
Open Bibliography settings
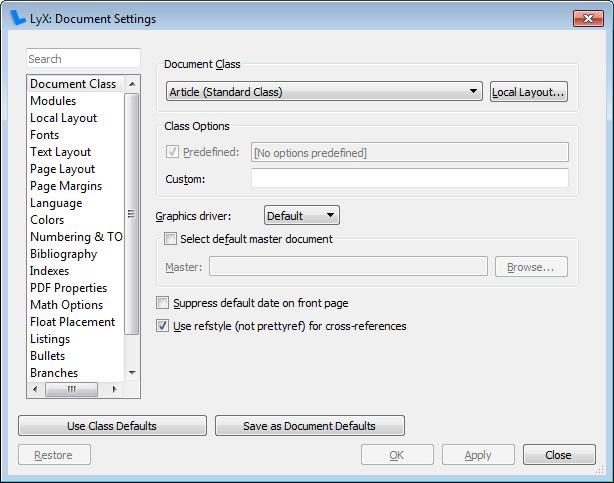pos(76,254)
